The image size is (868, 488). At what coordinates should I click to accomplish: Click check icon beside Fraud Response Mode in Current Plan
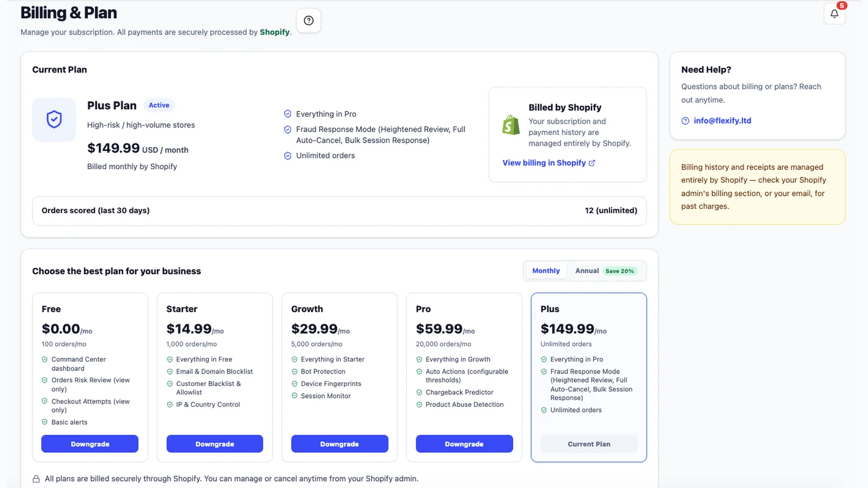(x=288, y=130)
